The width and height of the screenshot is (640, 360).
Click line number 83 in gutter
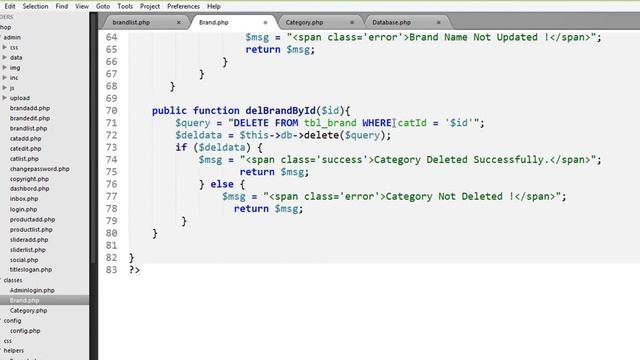click(111, 270)
